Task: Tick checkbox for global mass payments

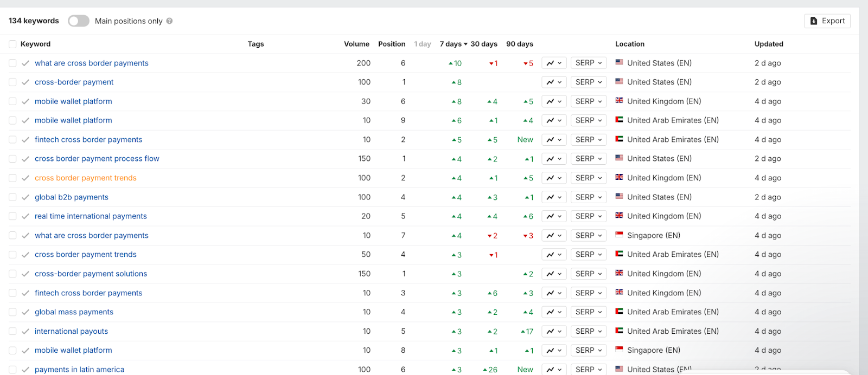Action: [12, 312]
